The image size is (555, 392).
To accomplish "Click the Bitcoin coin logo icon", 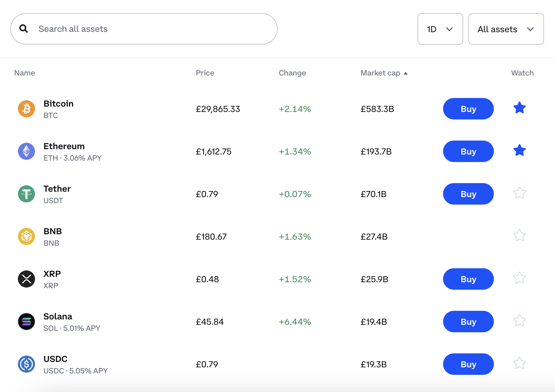I will click(x=26, y=109).
